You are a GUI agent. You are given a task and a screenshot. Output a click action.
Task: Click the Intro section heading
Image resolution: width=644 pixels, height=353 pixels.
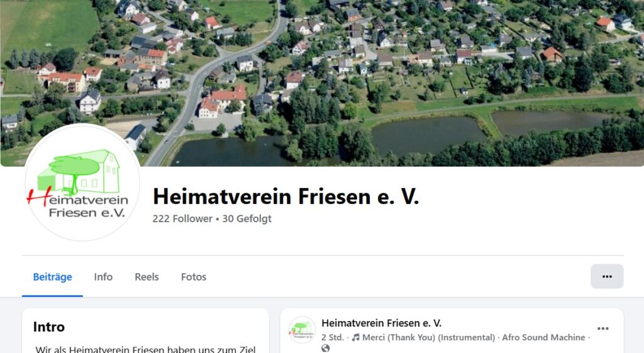pyautogui.click(x=49, y=327)
